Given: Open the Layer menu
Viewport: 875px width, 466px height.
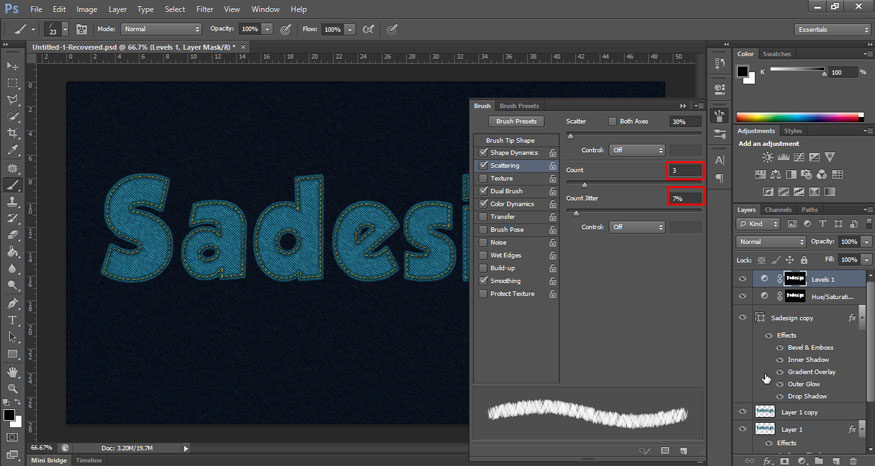Looking at the screenshot, I should tap(117, 9).
